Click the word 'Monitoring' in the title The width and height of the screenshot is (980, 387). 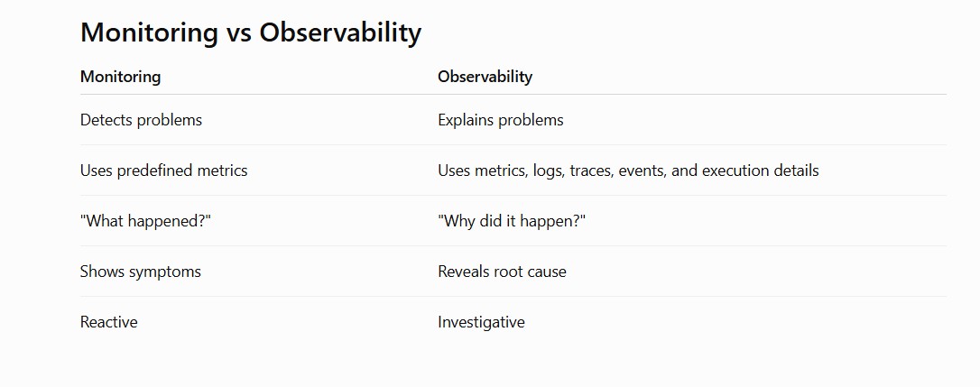tap(150, 32)
